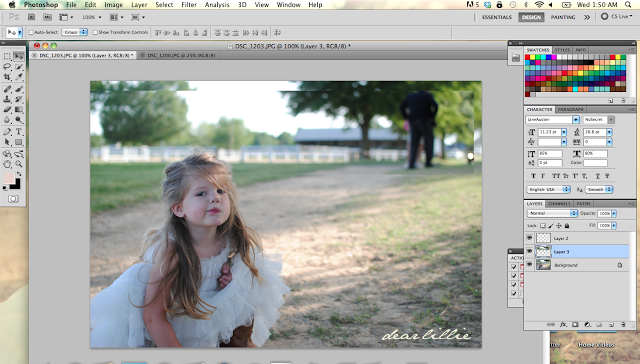This screenshot has width=640, height=364.
Task: Toggle Underline in Character panel
Action: (x=598, y=176)
